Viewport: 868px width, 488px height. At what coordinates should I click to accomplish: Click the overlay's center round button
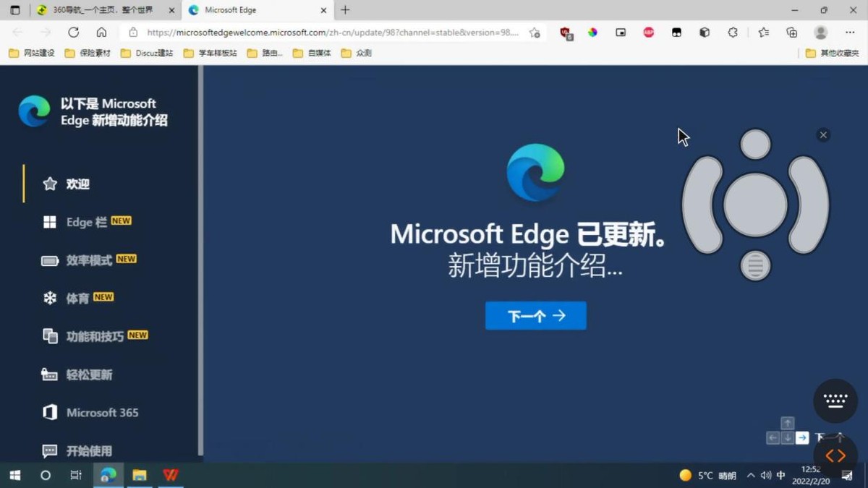[755, 205]
